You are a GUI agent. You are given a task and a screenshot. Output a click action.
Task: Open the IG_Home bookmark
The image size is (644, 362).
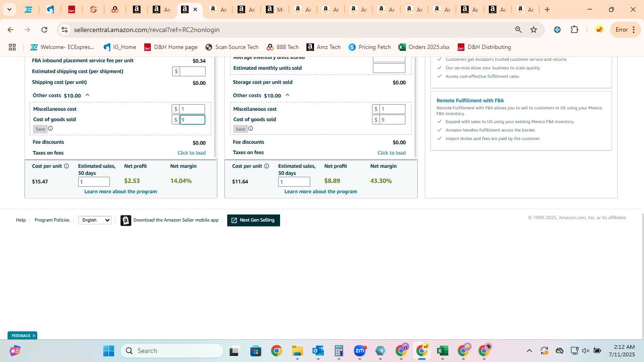(x=120, y=47)
